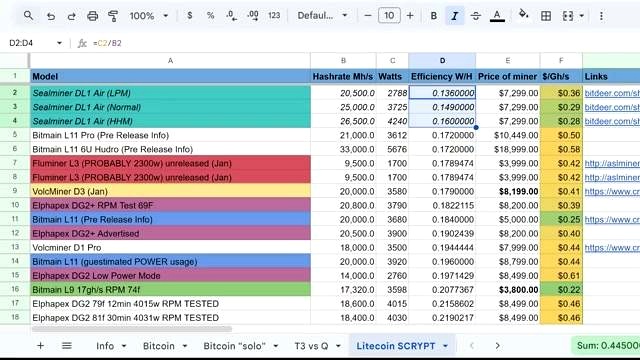
Task: Open zoom 100% dropdown
Action: [x=149, y=16]
